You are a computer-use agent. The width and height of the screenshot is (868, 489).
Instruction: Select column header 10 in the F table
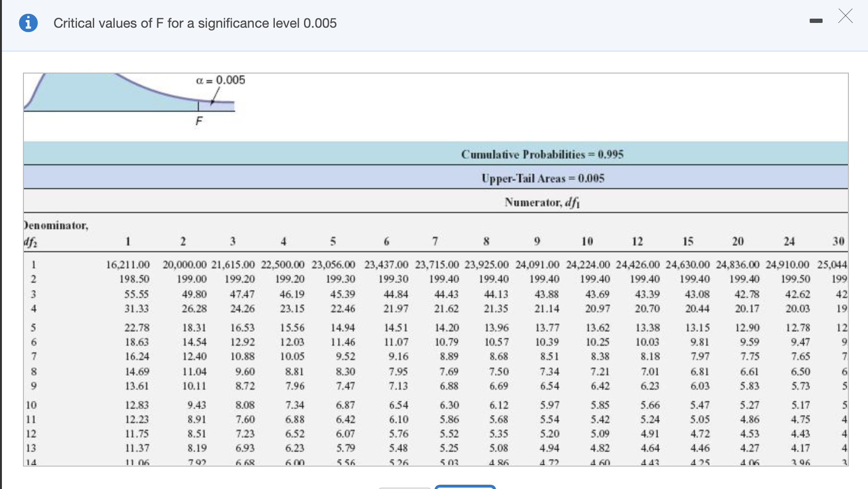pyautogui.click(x=587, y=242)
